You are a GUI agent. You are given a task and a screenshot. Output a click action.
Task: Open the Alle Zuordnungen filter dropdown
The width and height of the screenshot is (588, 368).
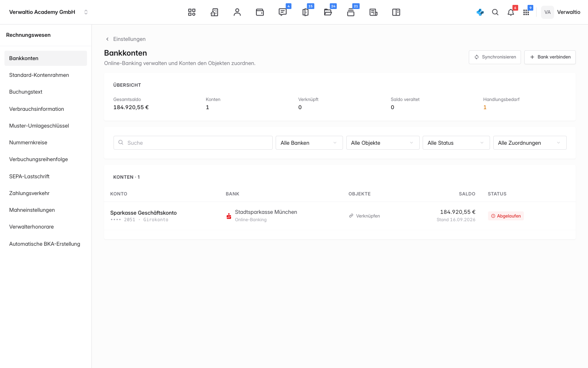pyautogui.click(x=530, y=143)
